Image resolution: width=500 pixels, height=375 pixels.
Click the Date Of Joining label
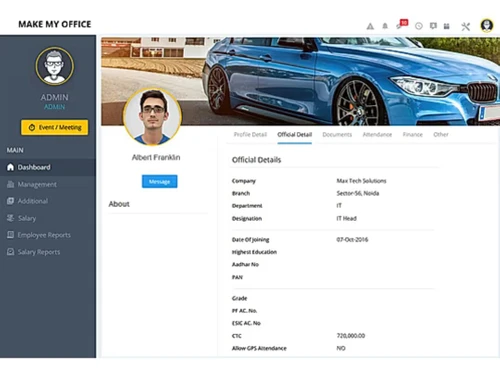click(x=250, y=240)
